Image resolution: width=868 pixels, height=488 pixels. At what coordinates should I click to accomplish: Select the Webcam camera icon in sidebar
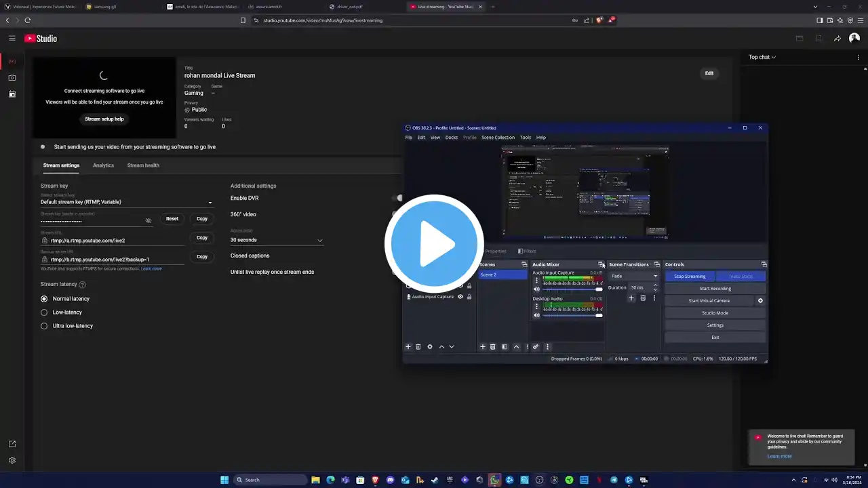tap(12, 77)
